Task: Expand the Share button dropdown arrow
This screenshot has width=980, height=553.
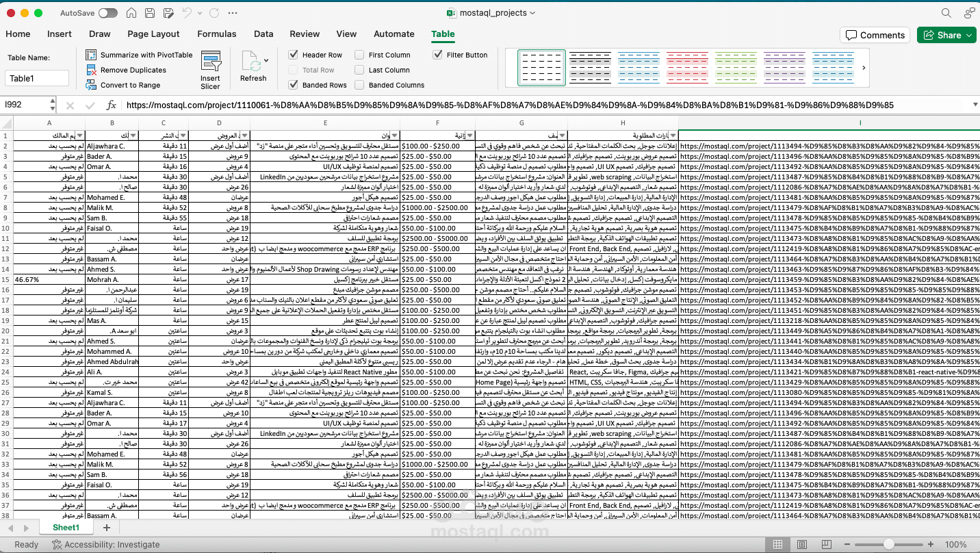Action: (970, 35)
